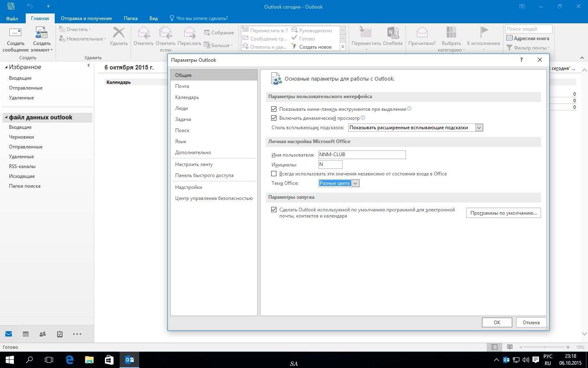Click the taskbar search magnifier icon
The image size is (588, 368).
(x=29, y=360)
